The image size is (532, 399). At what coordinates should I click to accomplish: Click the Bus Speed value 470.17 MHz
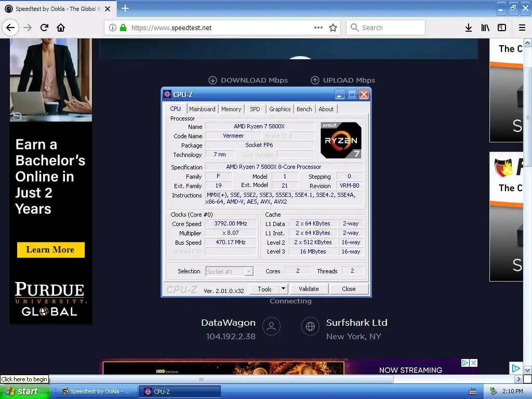[x=231, y=242]
